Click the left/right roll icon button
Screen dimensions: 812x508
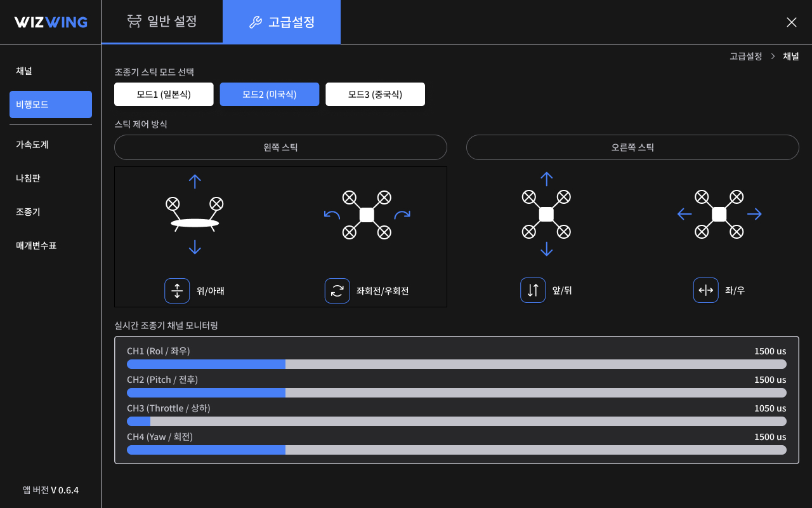coord(706,290)
